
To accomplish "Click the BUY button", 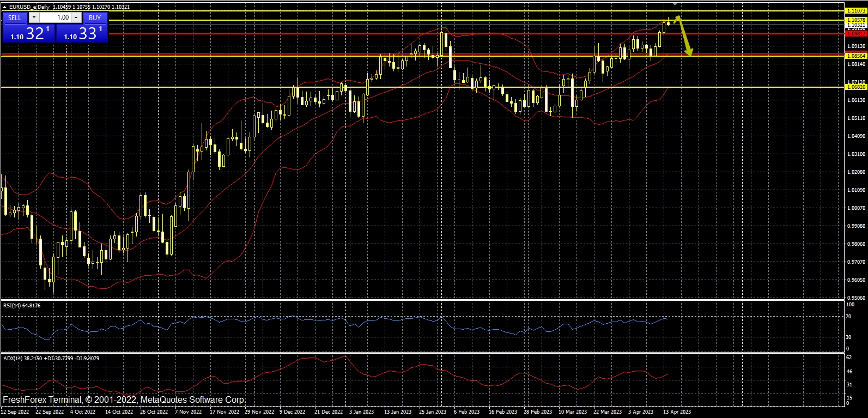I will pyautogui.click(x=95, y=17).
